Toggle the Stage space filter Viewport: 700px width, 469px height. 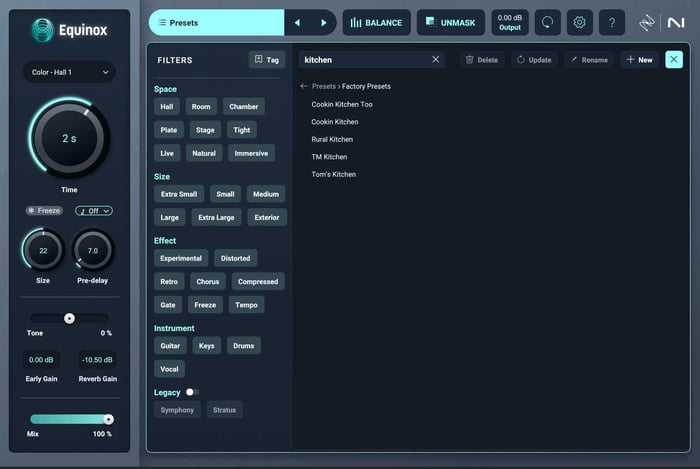tap(205, 130)
